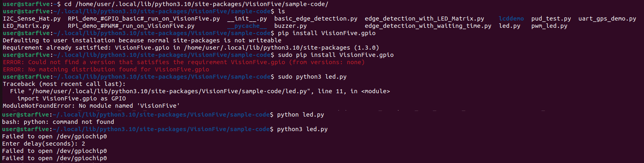Screen dimensions: 644x163
Task: Click the lcddemo directory name
Action: pos(511,19)
